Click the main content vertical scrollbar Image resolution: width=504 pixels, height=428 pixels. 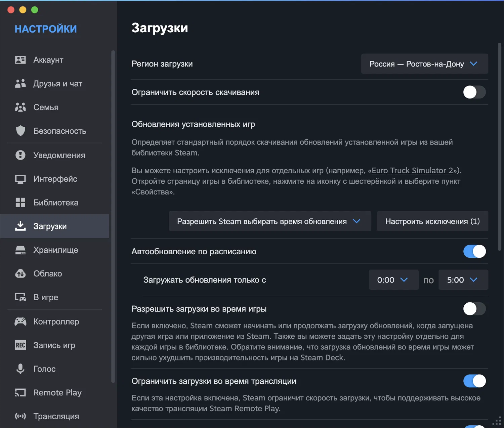[x=499, y=148]
